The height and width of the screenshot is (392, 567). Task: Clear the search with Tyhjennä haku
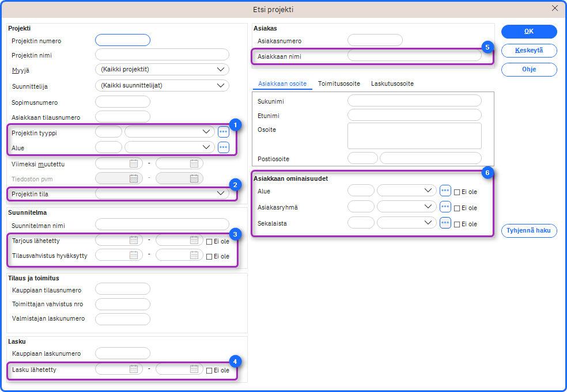[529, 230]
